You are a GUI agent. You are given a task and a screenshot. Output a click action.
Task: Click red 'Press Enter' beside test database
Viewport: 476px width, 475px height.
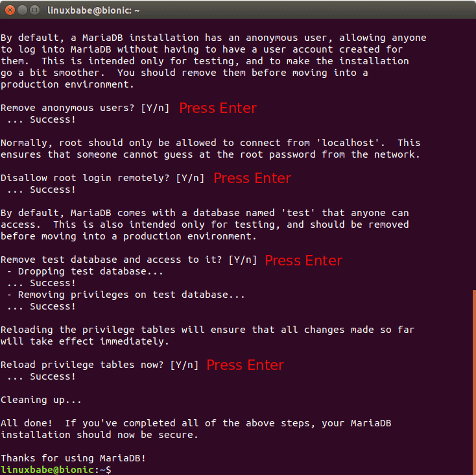pyautogui.click(x=303, y=260)
